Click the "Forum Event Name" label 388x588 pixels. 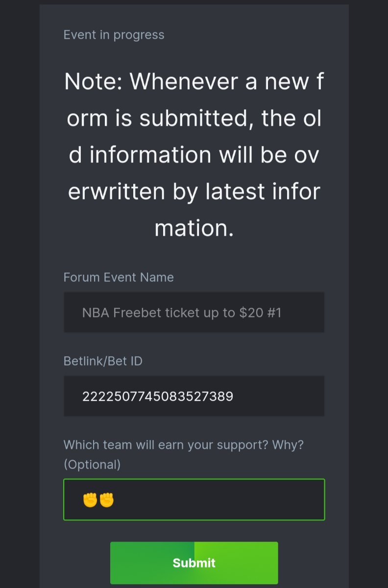(x=119, y=277)
